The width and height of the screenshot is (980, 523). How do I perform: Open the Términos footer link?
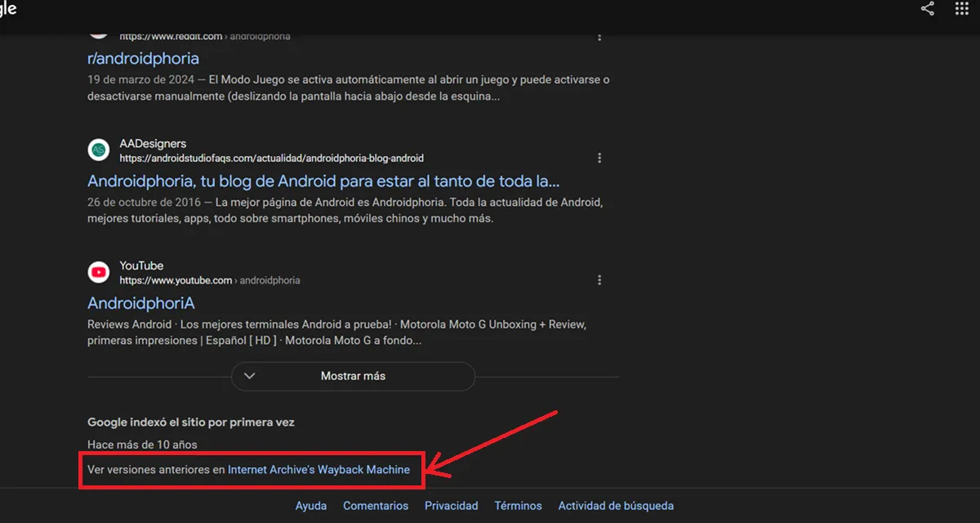518,506
